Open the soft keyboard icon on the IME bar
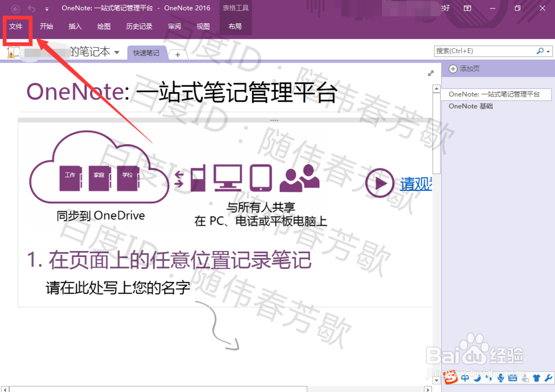This screenshot has height=392, width=555. 511,378
